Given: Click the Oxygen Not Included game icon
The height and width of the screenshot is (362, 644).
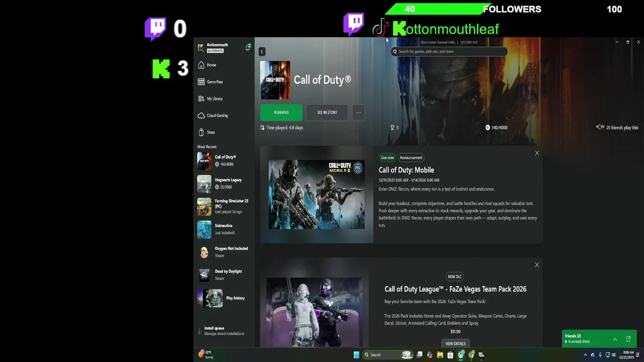Looking at the screenshot, I should click(204, 252).
